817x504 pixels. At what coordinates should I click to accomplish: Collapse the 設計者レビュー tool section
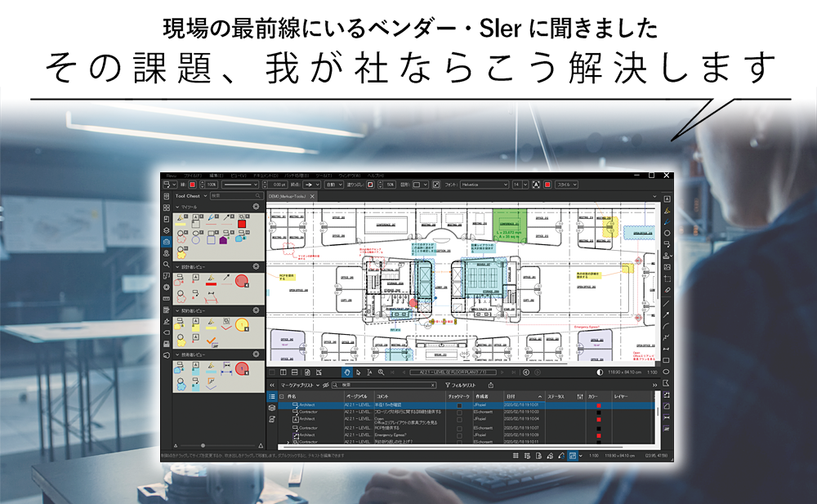click(x=178, y=266)
